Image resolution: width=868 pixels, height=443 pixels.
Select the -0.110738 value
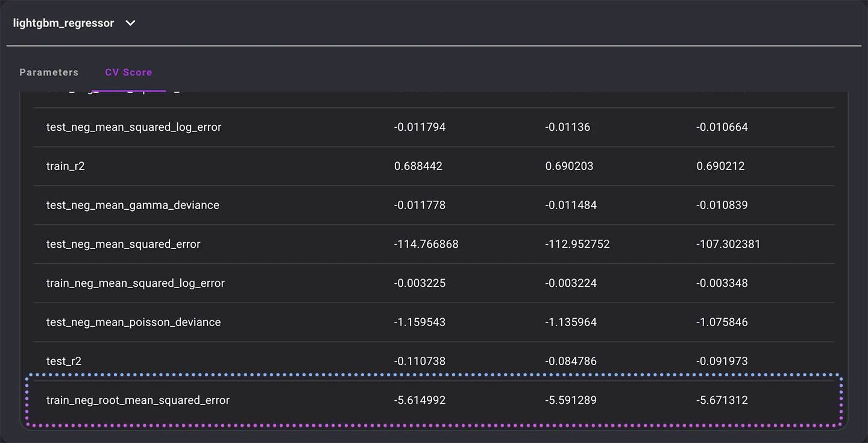pos(420,361)
